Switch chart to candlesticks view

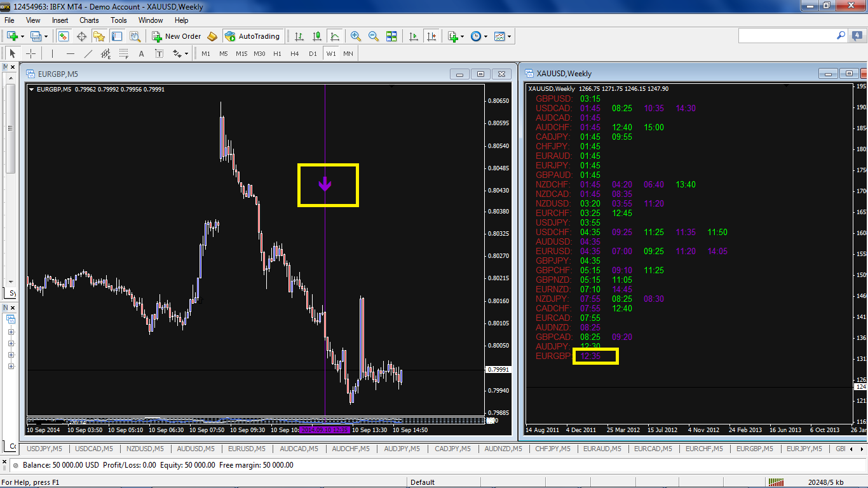[317, 37]
